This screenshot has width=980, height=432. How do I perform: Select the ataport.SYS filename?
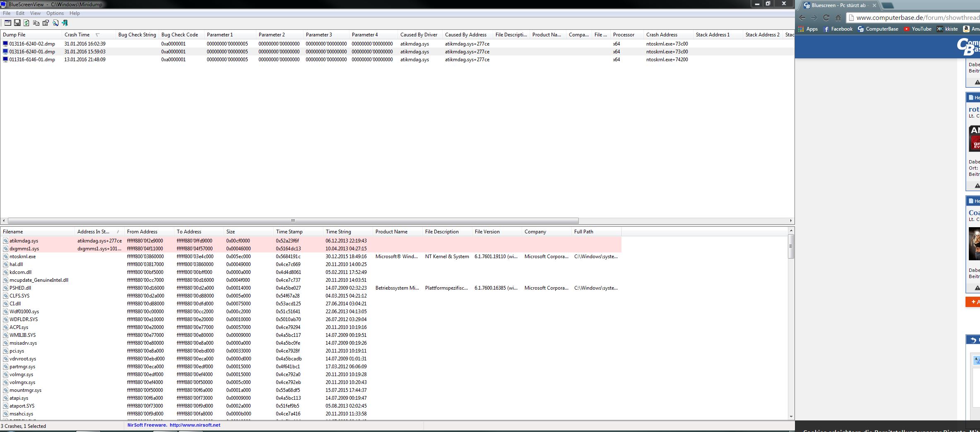tap(22, 406)
